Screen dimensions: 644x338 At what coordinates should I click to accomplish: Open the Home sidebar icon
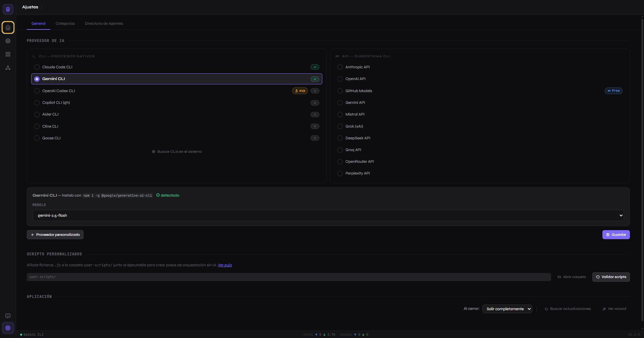[8, 27]
